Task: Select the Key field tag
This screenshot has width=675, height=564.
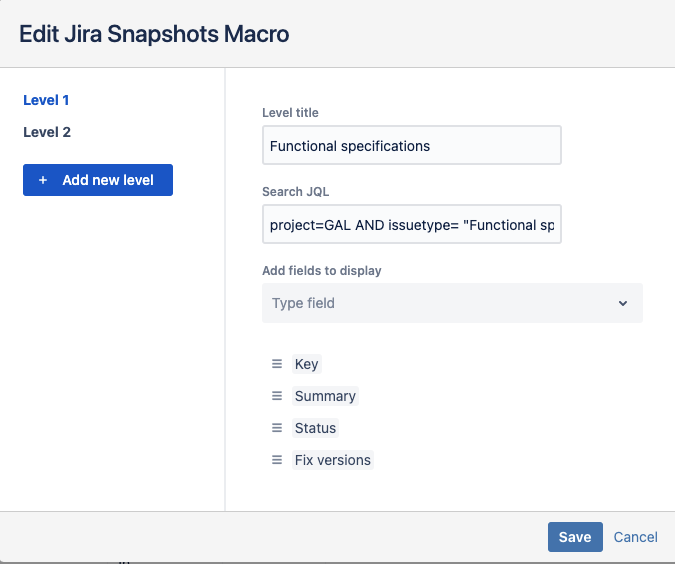Action: [307, 364]
